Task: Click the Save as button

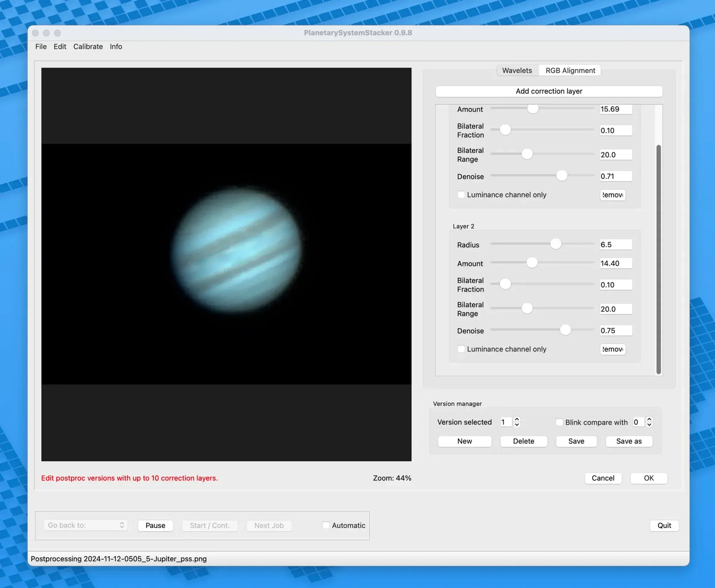Action: 629,441
